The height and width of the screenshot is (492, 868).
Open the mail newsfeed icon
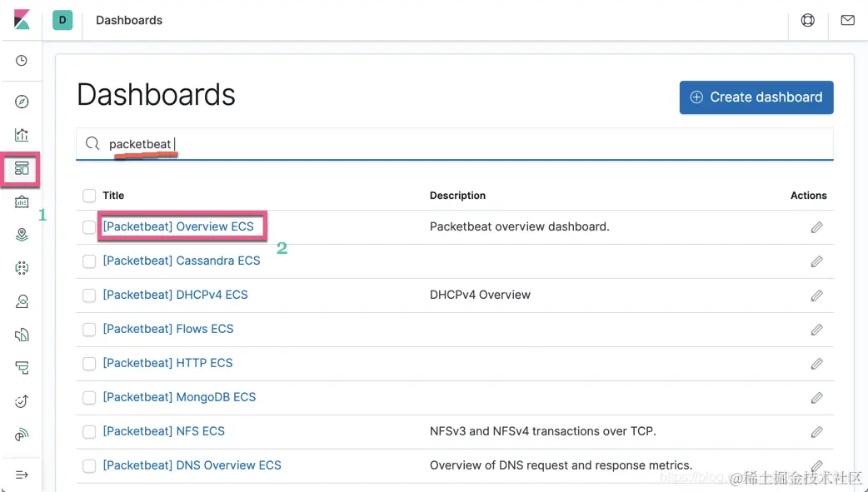(847, 20)
